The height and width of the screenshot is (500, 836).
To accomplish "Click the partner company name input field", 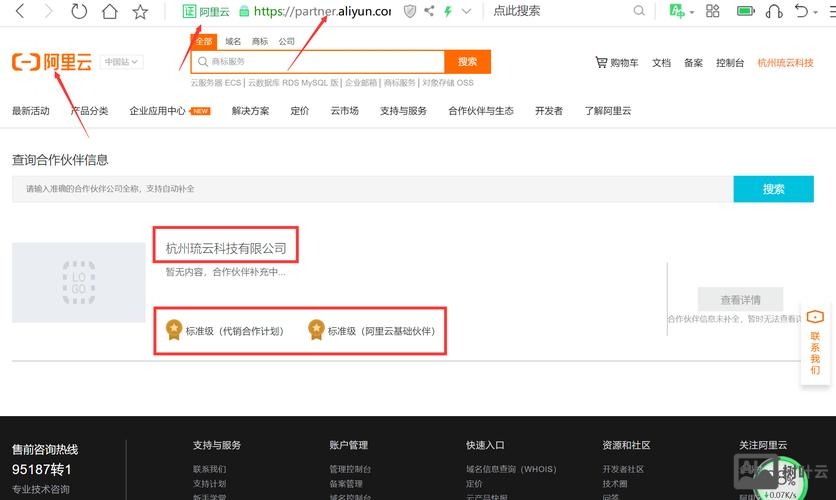I will 373,189.
